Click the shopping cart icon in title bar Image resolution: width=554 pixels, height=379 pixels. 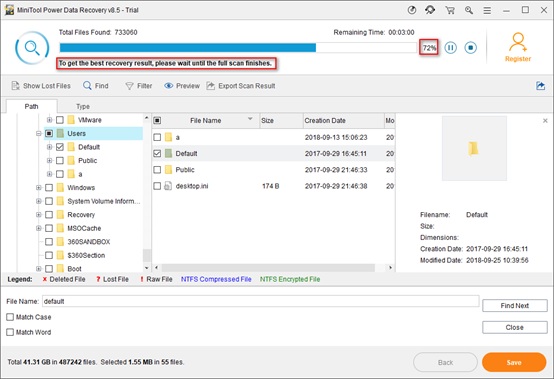tap(450, 10)
